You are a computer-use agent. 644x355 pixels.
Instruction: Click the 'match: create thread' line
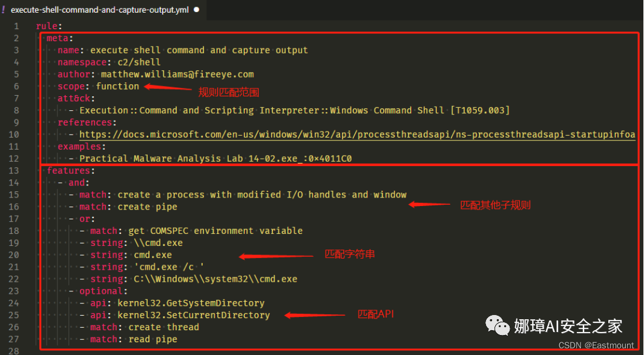[145, 327]
